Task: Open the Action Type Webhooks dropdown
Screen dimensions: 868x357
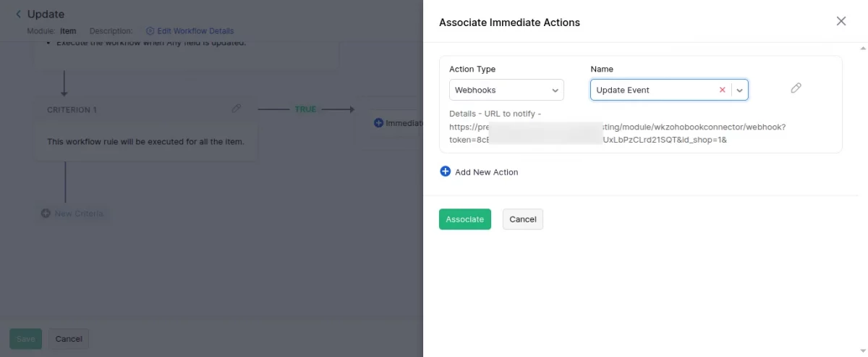Action: coord(506,90)
